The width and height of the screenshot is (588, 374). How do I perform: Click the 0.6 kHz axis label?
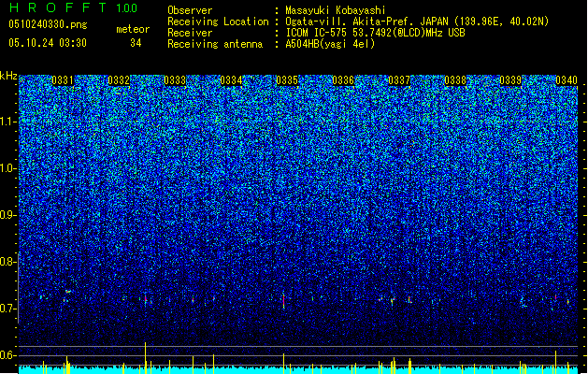(x=7, y=355)
